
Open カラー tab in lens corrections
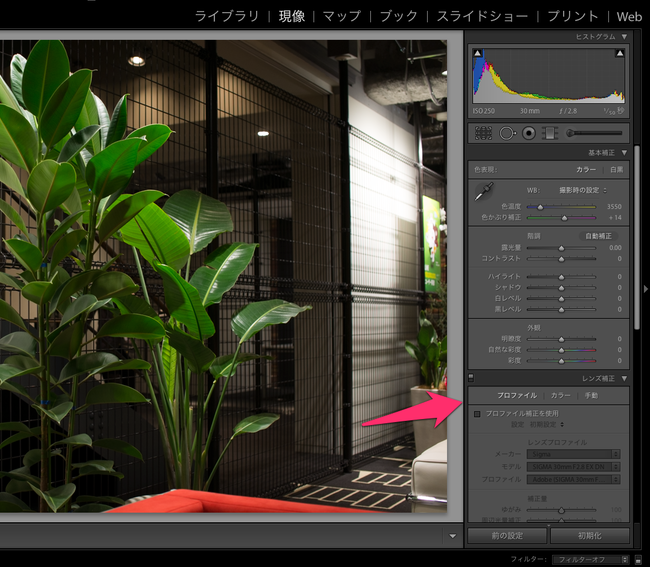pos(560,395)
